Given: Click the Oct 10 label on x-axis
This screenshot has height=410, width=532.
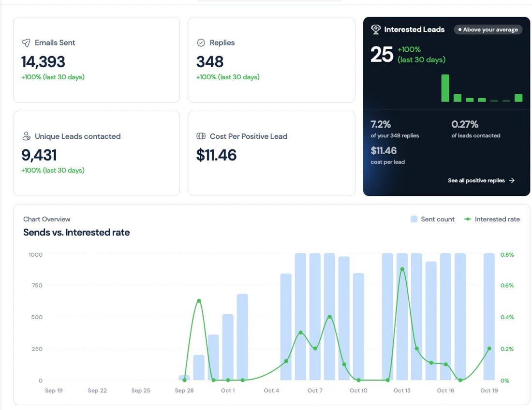Looking at the screenshot, I should (x=358, y=390).
